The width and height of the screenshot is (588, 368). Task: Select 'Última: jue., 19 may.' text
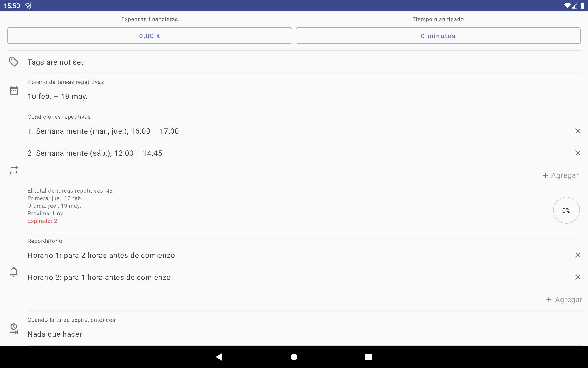[x=54, y=206]
